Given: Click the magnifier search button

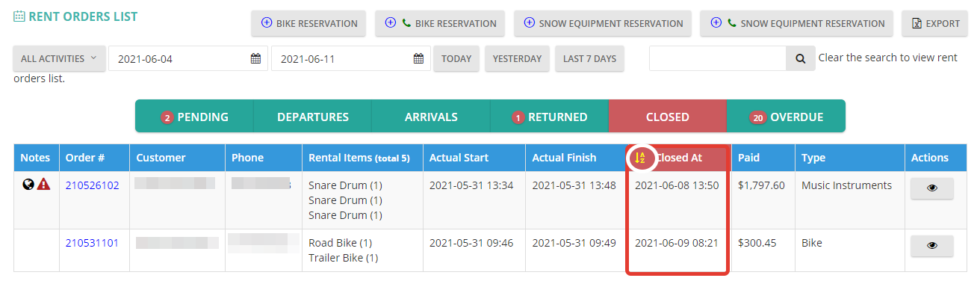Looking at the screenshot, I should pyautogui.click(x=800, y=58).
